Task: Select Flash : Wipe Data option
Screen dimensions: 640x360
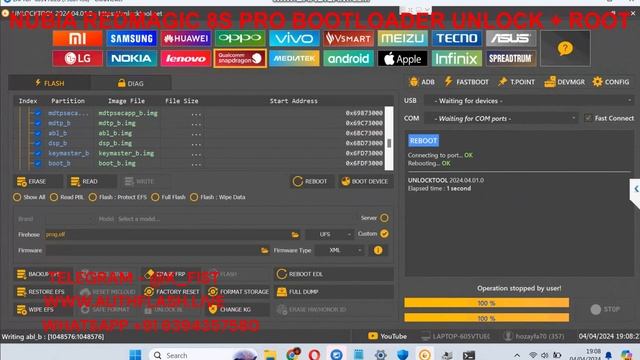Action: click(x=194, y=197)
